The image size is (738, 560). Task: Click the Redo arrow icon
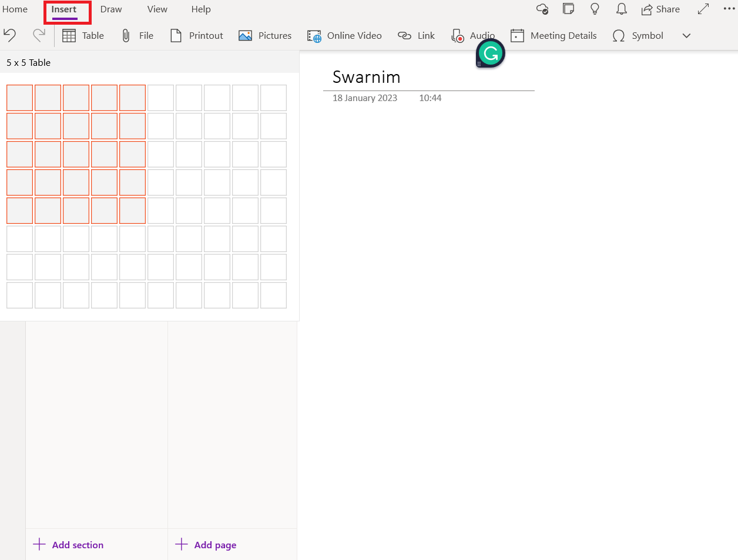[39, 35]
